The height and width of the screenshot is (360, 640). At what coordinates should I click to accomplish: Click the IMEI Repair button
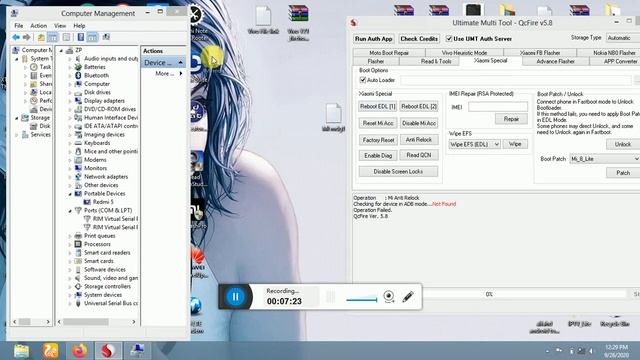pyautogui.click(x=511, y=119)
